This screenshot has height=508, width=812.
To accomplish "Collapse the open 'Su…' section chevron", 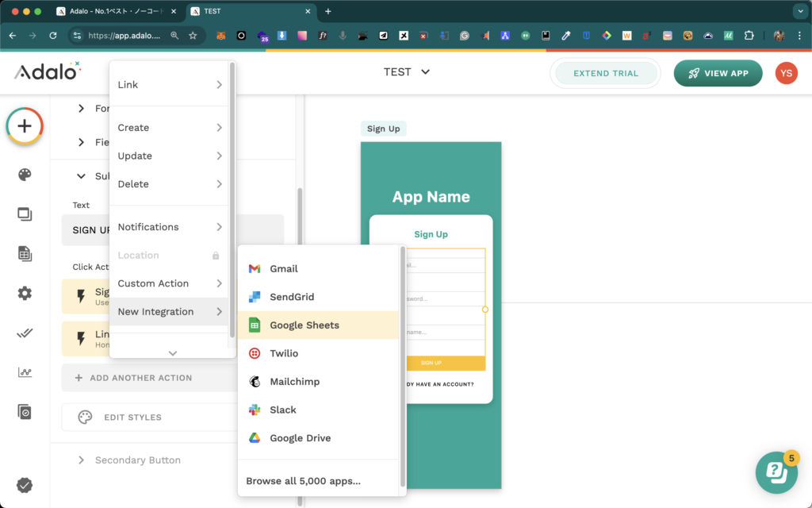I will click(x=82, y=176).
